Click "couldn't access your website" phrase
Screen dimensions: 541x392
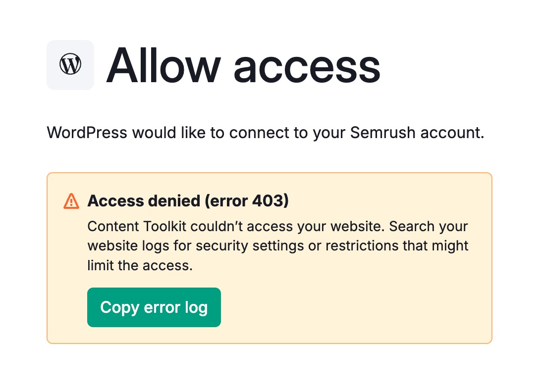[288, 227]
